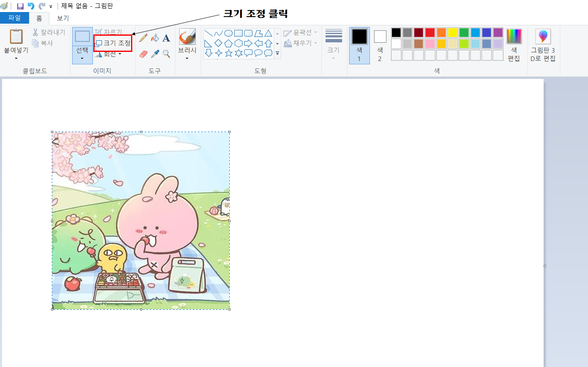Choose the Rounded rectangular callout shape
This screenshot has height=367, width=588.
[248, 53]
